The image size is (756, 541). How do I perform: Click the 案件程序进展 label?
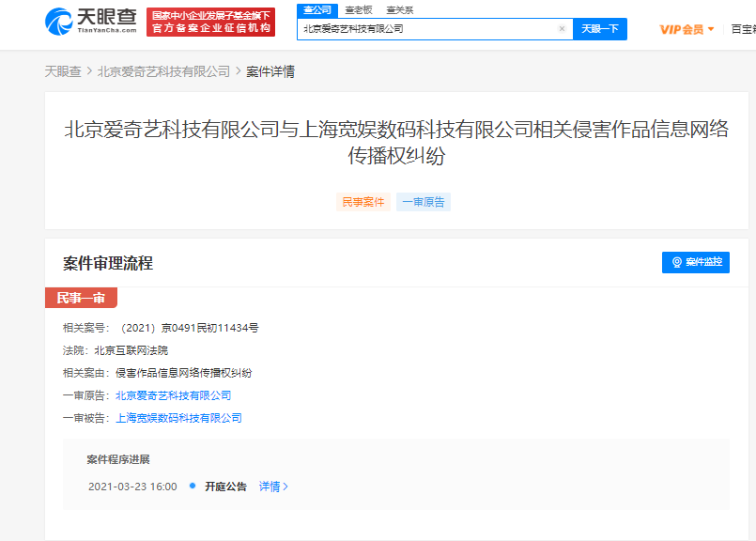(x=118, y=459)
